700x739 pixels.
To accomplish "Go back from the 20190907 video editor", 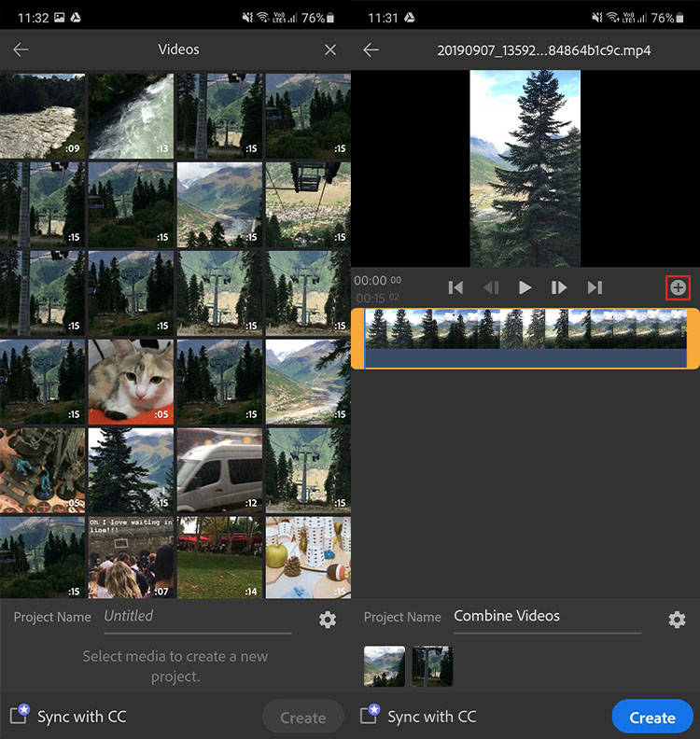I will pos(371,49).
